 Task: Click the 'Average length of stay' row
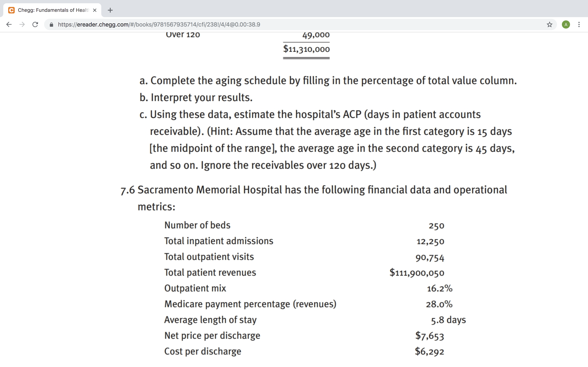point(315,320)
